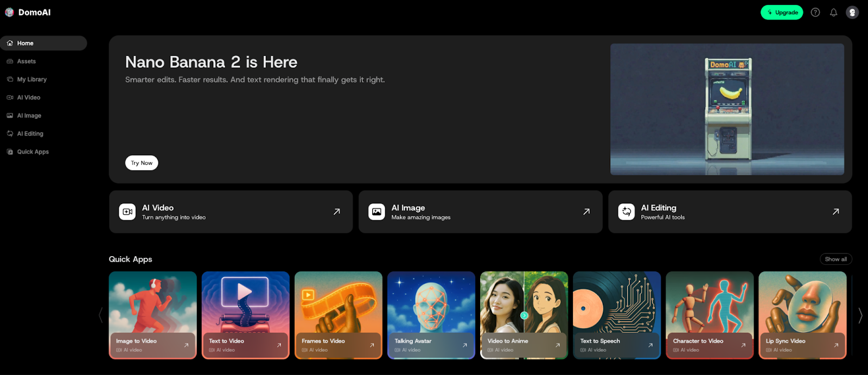Click 'Powerful AI tools' text

coord(663,218)
